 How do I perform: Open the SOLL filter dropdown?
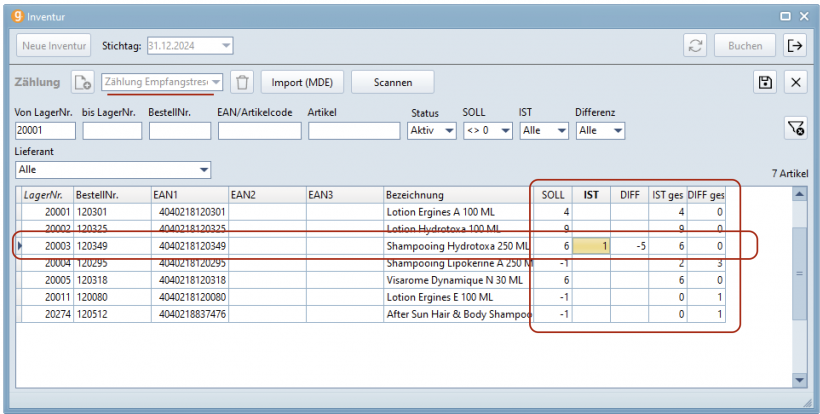click(505, 130)
